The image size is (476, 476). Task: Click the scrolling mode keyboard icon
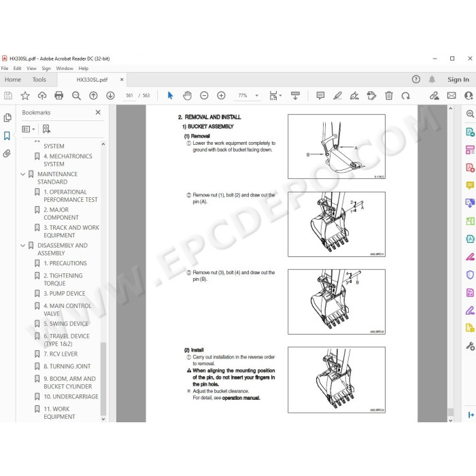[295, 96]
